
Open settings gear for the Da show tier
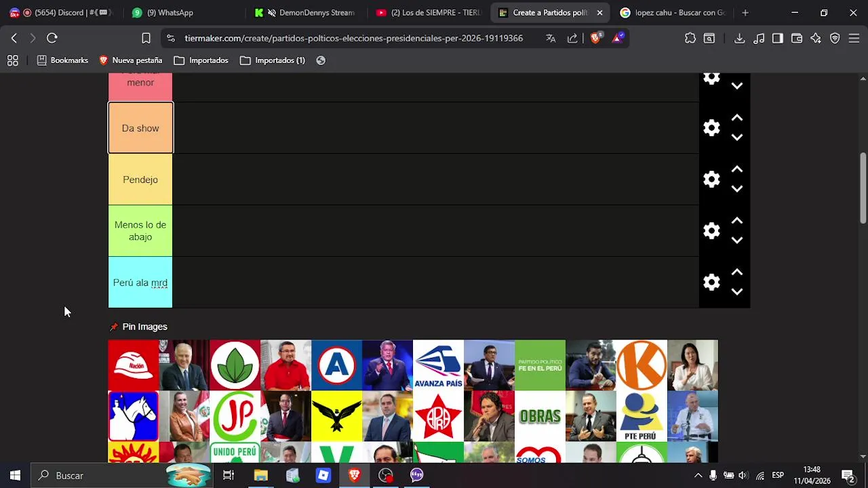point(711,128)
